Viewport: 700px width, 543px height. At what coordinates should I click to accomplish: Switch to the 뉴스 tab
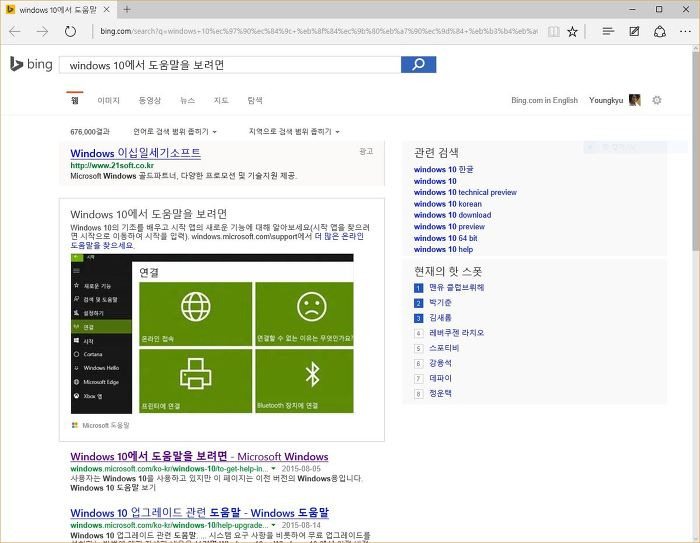(x=188, y=100)
